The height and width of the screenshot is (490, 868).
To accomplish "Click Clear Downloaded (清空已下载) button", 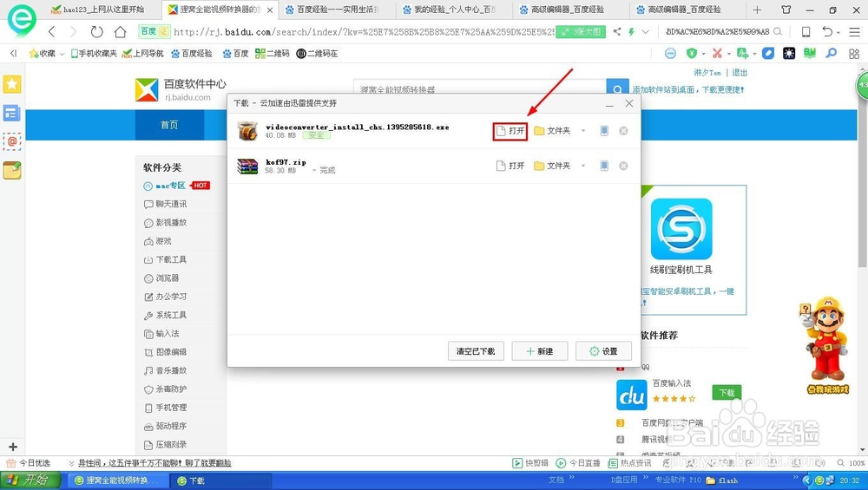I will (x=476, y=351).
